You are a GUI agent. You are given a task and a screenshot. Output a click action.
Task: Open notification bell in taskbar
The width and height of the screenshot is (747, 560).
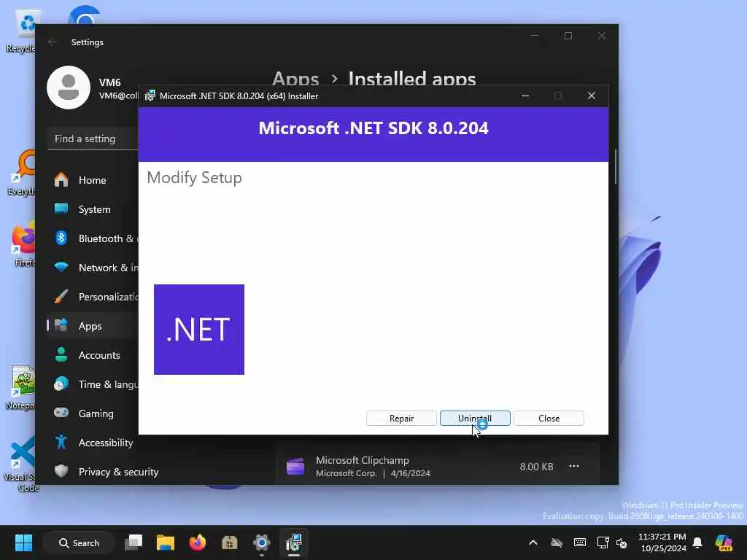pos(697,542)
